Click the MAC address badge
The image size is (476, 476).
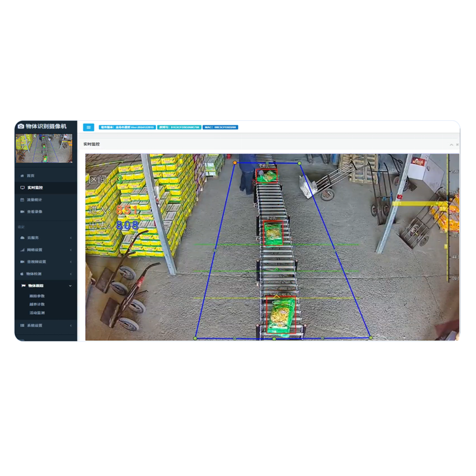pyautogui.click(x=220, y=127)
